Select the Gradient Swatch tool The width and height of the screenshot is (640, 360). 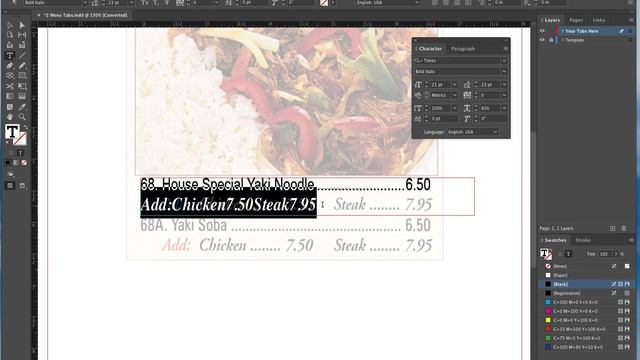click(x=10, y=96)
